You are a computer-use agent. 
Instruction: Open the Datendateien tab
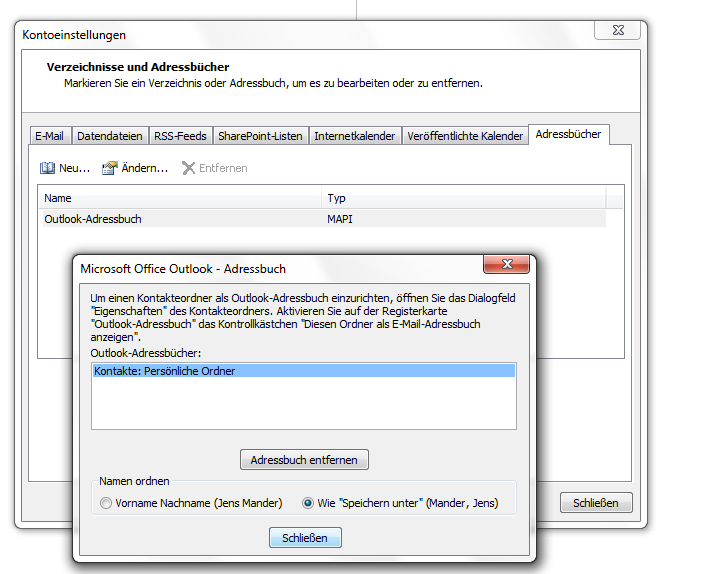[x=110, y=136]
